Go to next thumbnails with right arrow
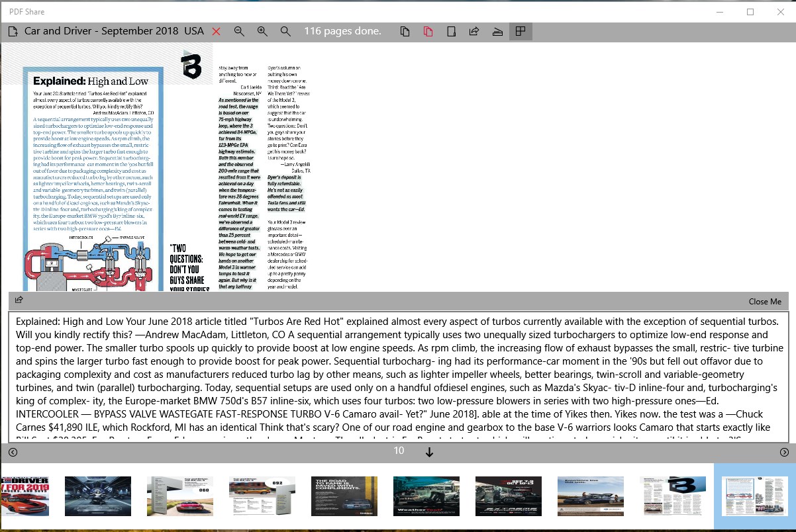Screen dimensions: 796x532 784,453
